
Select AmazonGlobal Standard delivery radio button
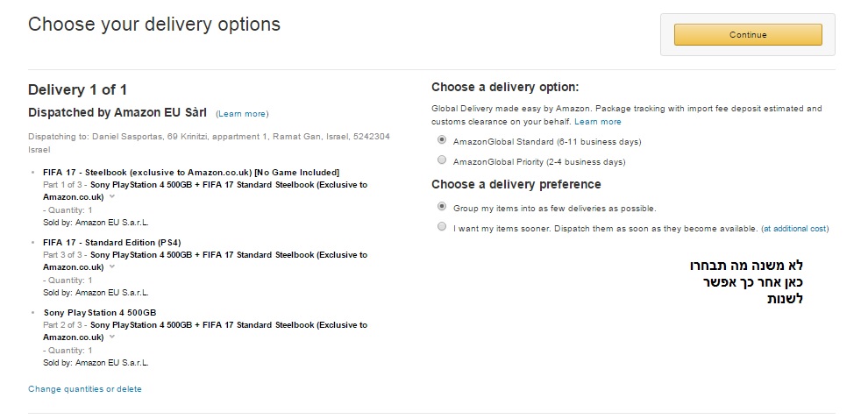click(442, 140)
